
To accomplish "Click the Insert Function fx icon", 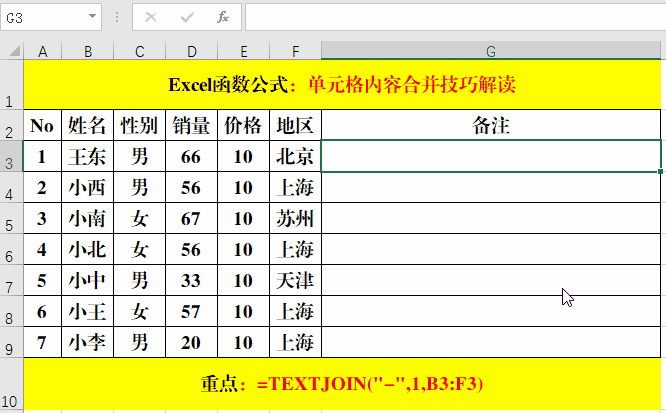I will coord(223,17).
